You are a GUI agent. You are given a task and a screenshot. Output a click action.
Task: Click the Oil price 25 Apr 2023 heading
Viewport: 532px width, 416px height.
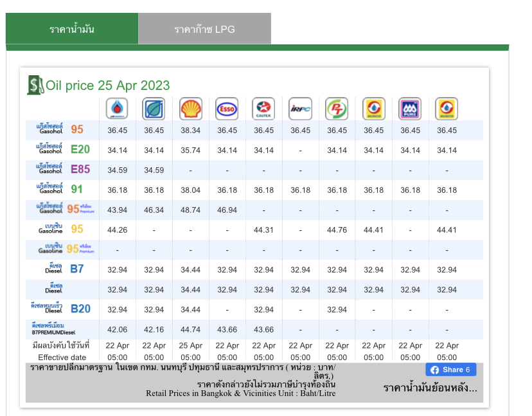pos(107,86)
